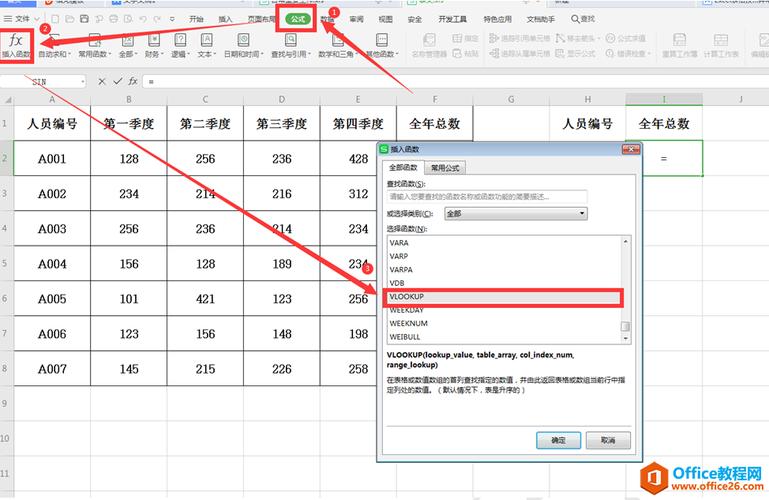Screen dimensions: 769x500
Task: Select VDB in the function list
Action: 504,283
